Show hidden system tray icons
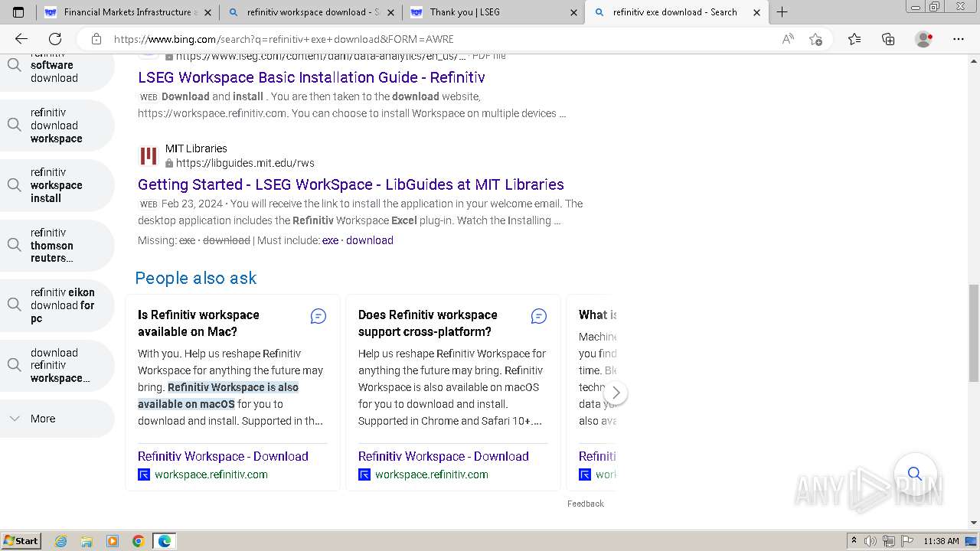The width and height of the screenshot is (980, 551). [854, 541]
